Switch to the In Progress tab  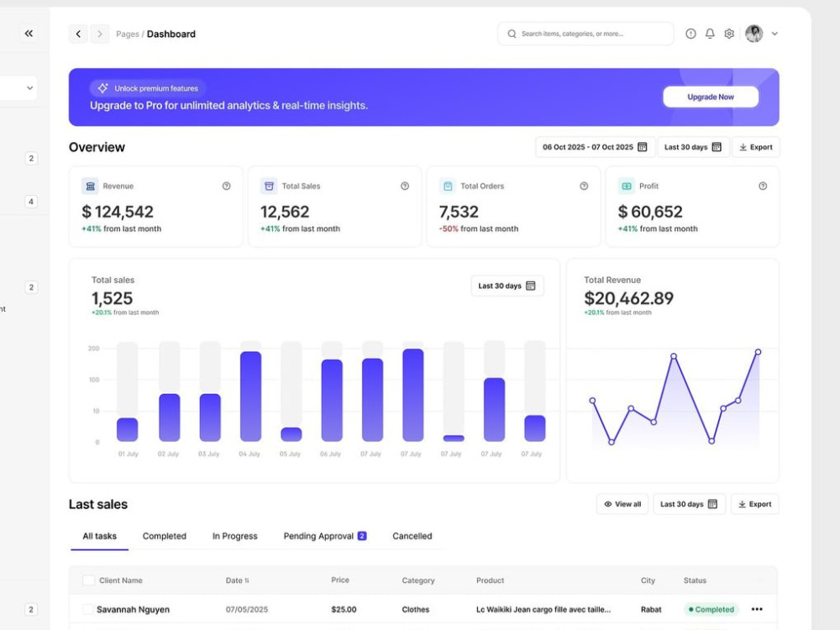pos(234,536)
